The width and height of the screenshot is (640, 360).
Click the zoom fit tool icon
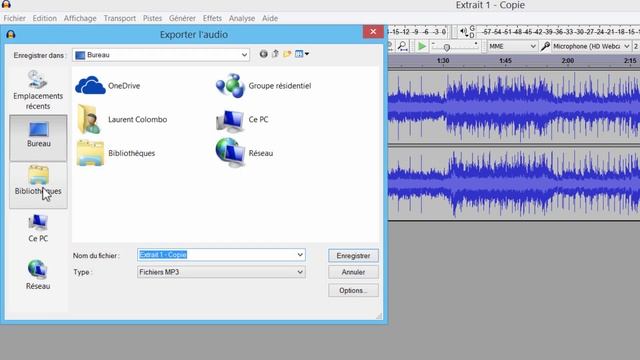tap(402, 47)
